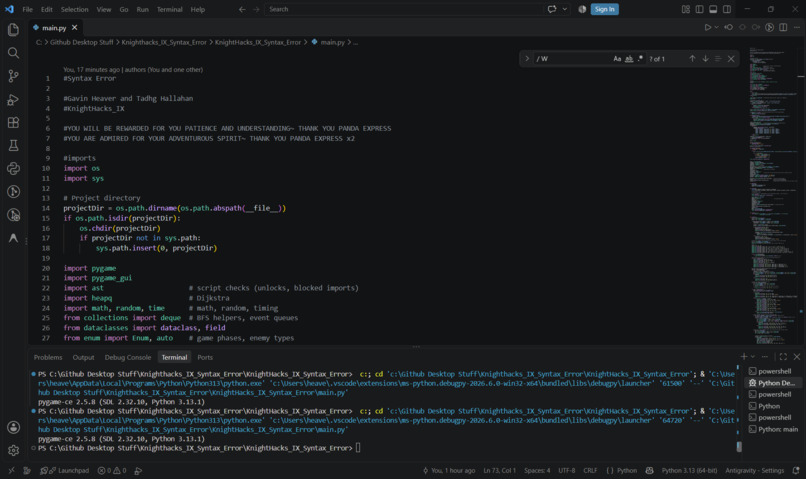The height and width of the screenshot is (479, 806).
Task: Open the Selection menu
Action: click(75, 9)
